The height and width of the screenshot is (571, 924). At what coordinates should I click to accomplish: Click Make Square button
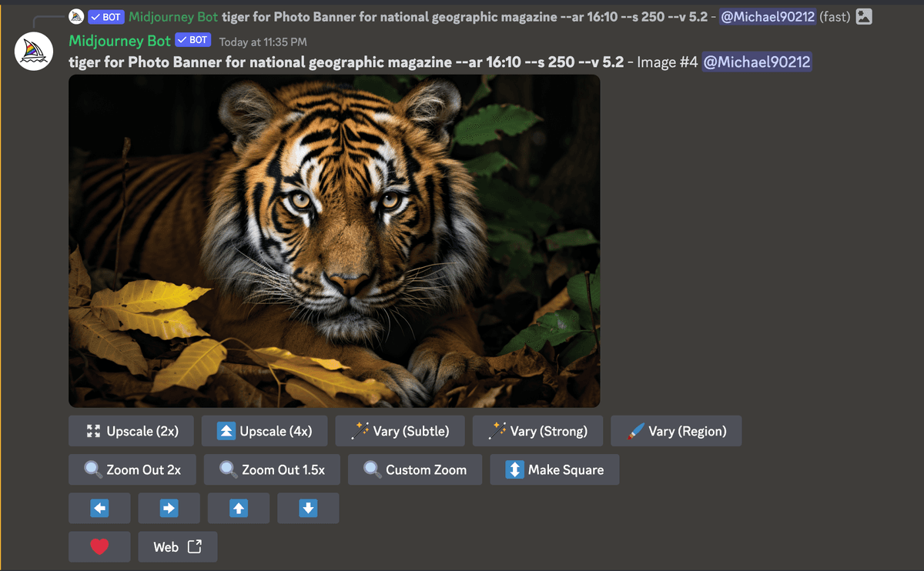coord(554,469)
